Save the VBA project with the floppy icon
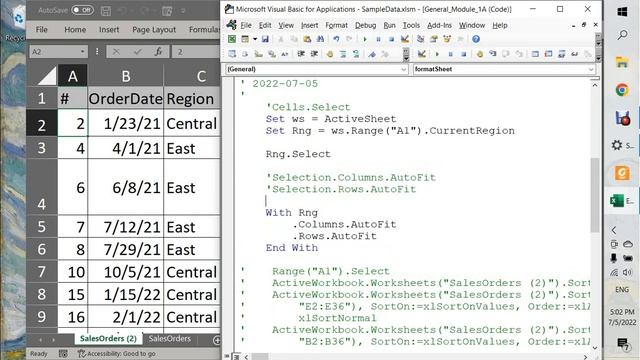The height and width of the screenshot is (360, 640). pos(265,39)
